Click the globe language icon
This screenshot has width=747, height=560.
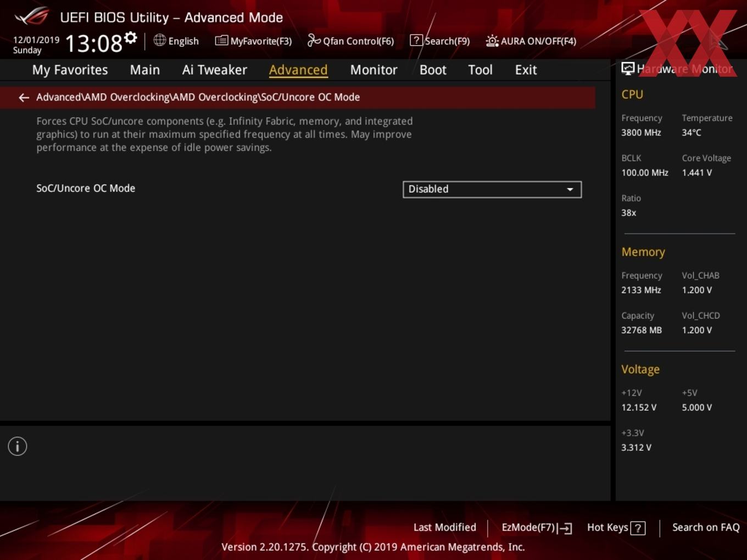pyautogui.click(x=159, y=40)
